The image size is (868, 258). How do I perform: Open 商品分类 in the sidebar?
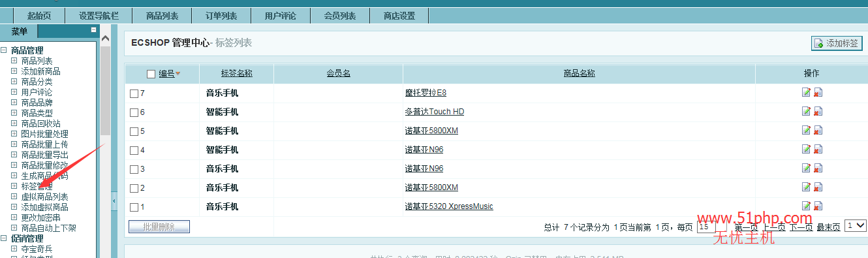point(37,82)
